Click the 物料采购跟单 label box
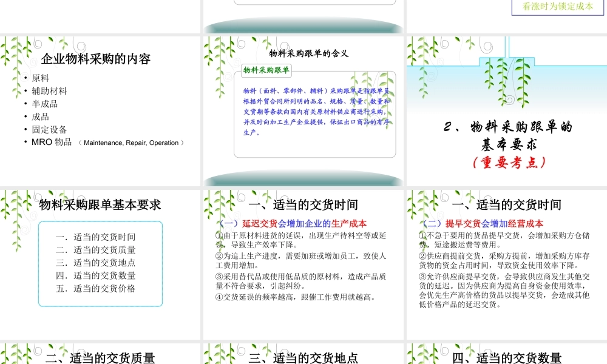Image resolution: width=607 pixels, height=364 pixels. 265,71
